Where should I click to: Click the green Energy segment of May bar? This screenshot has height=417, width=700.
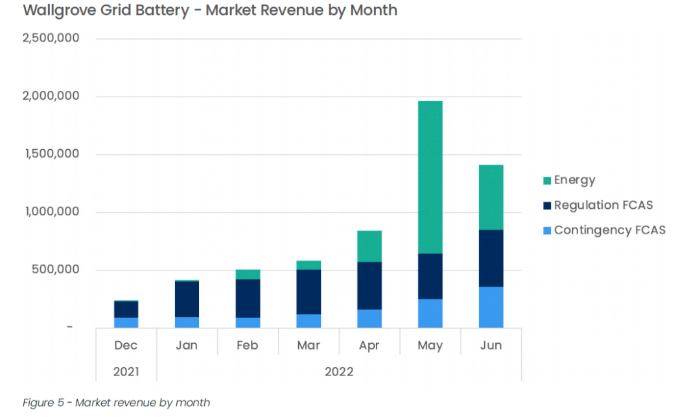coord(430,177)
